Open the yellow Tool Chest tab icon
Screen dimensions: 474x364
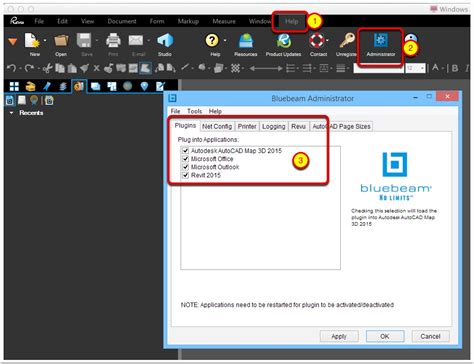point(30,86)
